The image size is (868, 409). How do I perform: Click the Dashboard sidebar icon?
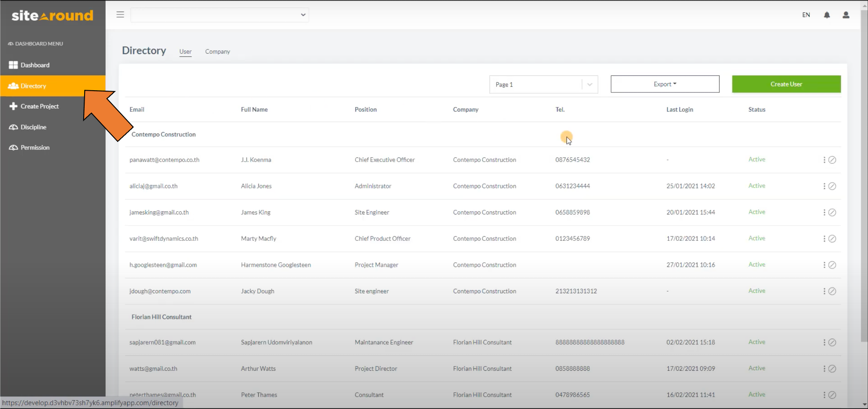point(13,65)
